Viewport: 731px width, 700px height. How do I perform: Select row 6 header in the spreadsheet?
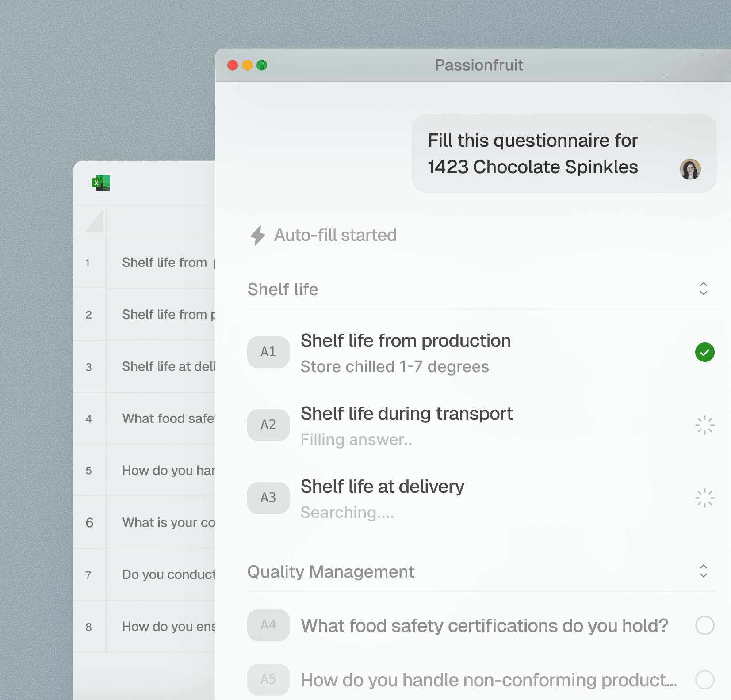(x=90, y=523)
